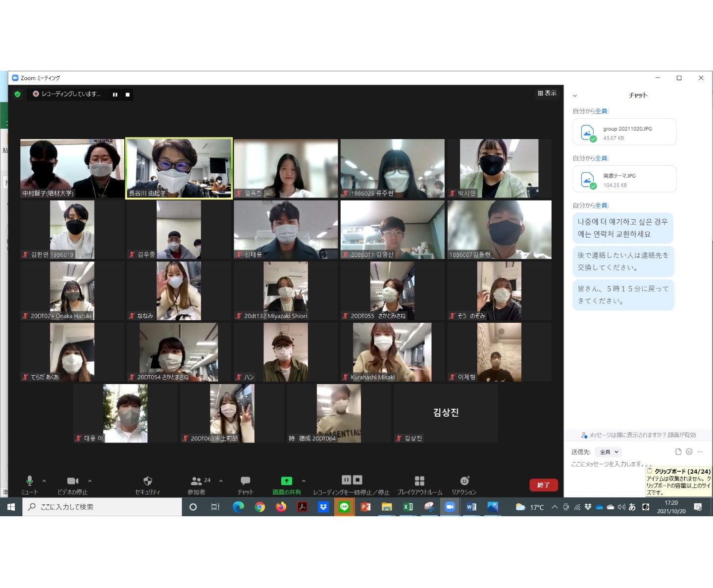The width and height of the screenshot is (713, 588).
Task: Expand audio options arrow next to mute
Action: tap(44, 481)
